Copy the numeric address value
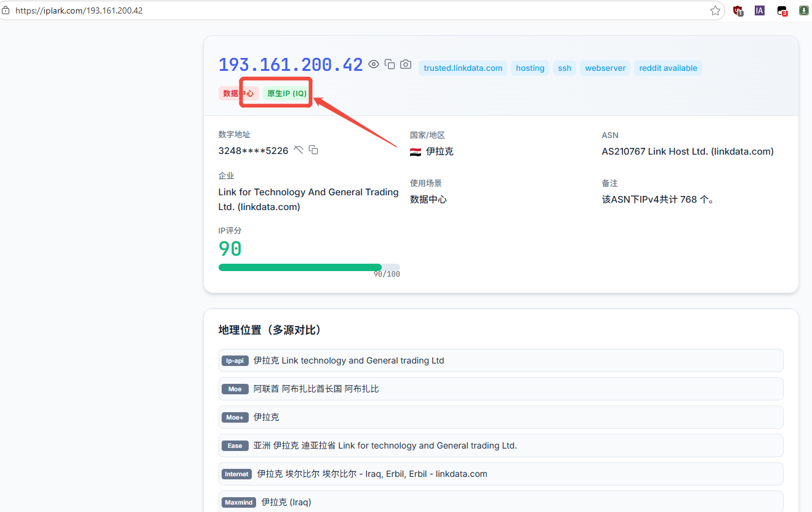Viewport: 812px width, 512px height. click(x=313, y=150)
